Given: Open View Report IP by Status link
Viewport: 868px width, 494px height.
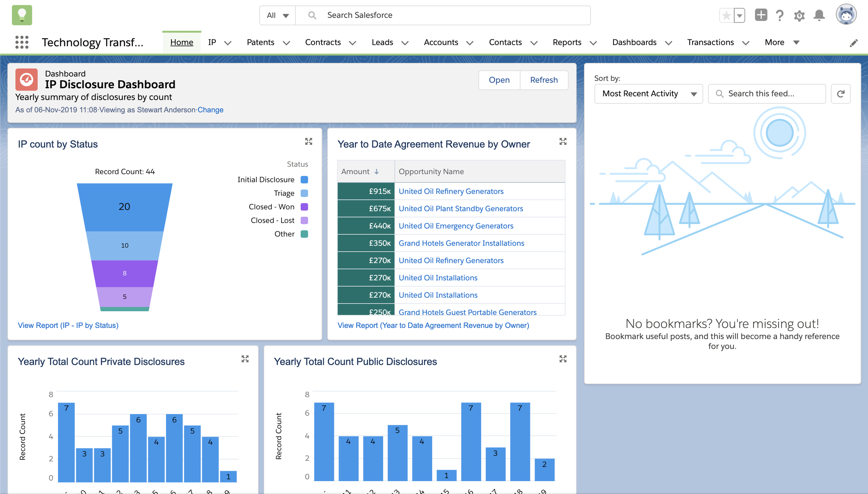Looking at the screenshot, I should (68, 325).
